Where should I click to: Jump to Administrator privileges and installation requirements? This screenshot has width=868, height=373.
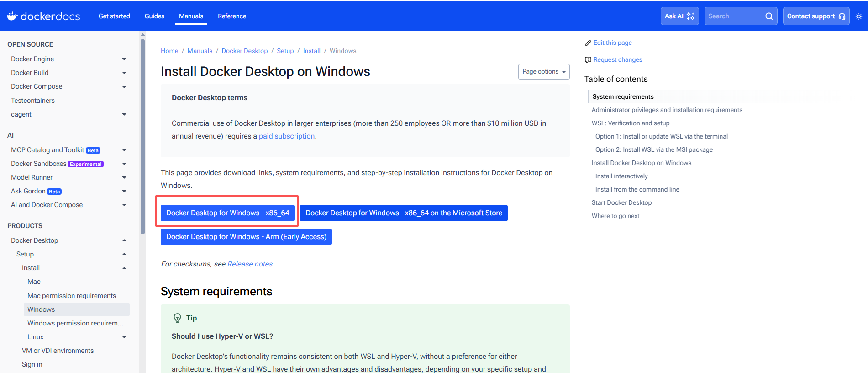tap(667, 110)
